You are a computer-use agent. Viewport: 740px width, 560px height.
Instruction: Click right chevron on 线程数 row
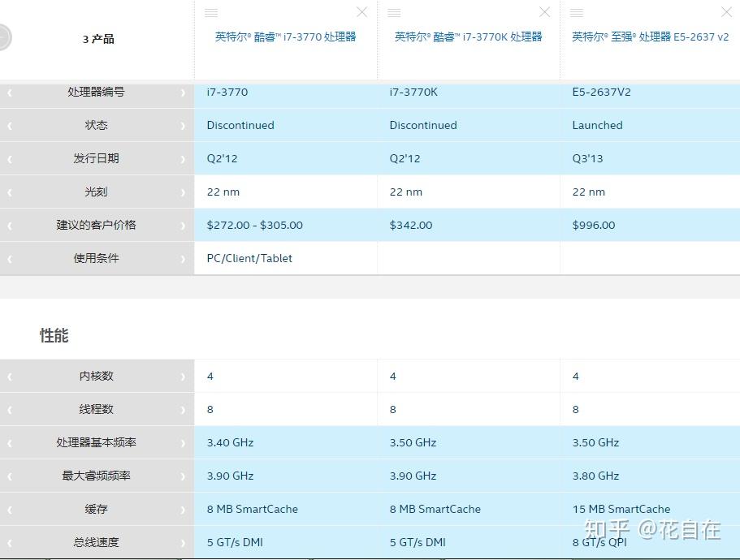click(183, 410)
